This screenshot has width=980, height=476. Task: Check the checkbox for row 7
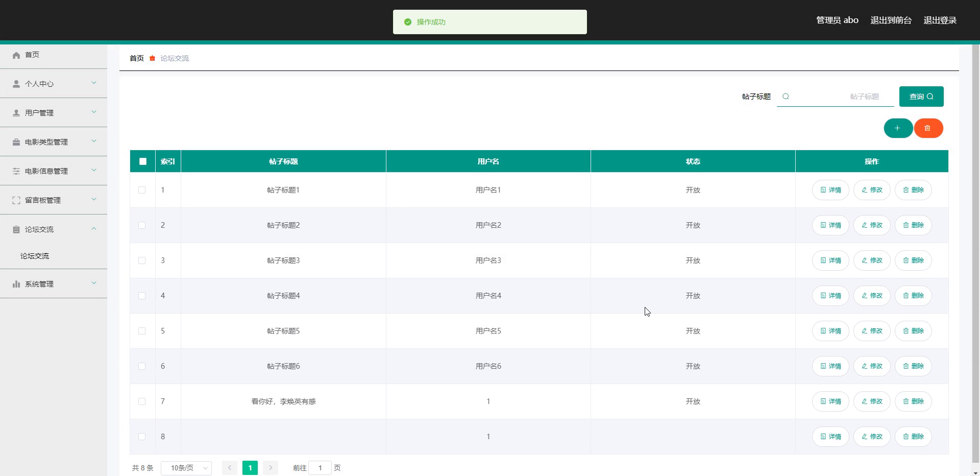142,401
